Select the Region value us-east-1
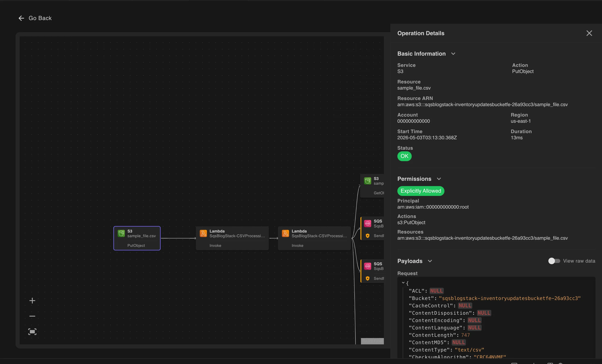This screenshot has height=364, width=602. (520, 121)
